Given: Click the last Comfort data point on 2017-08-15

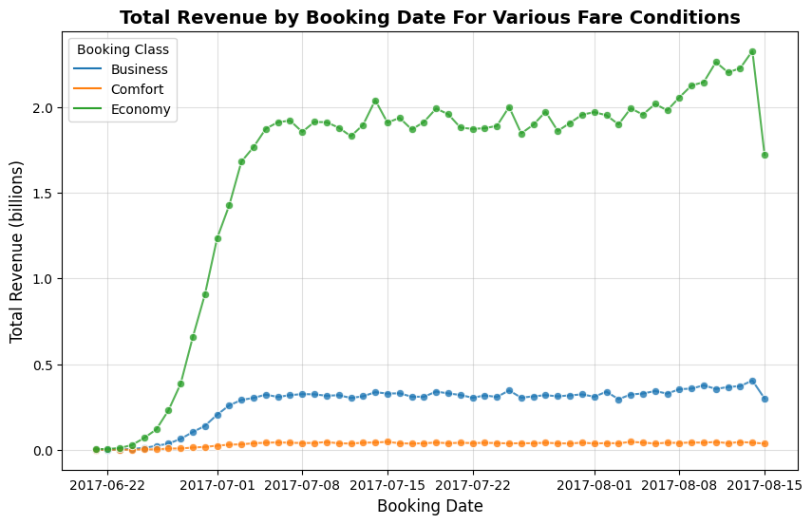Looking at the screenshot, I should click(x=765, y=443).
